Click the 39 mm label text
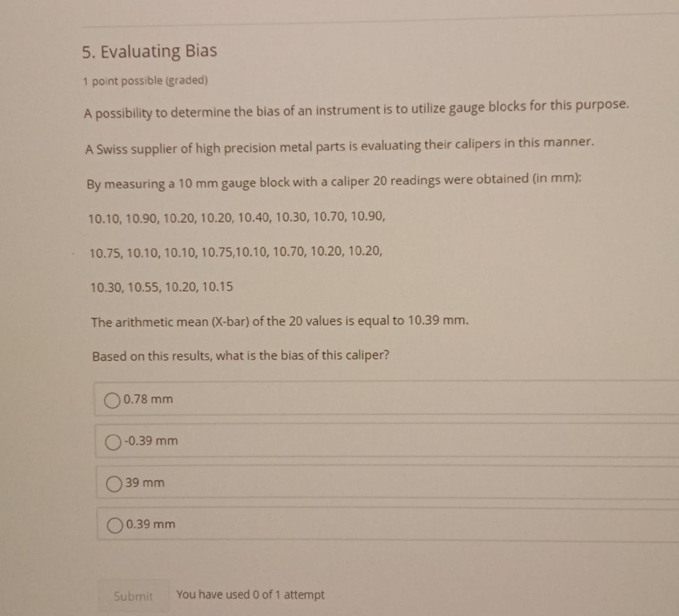The image size is (679, 616). pos(145,483)
